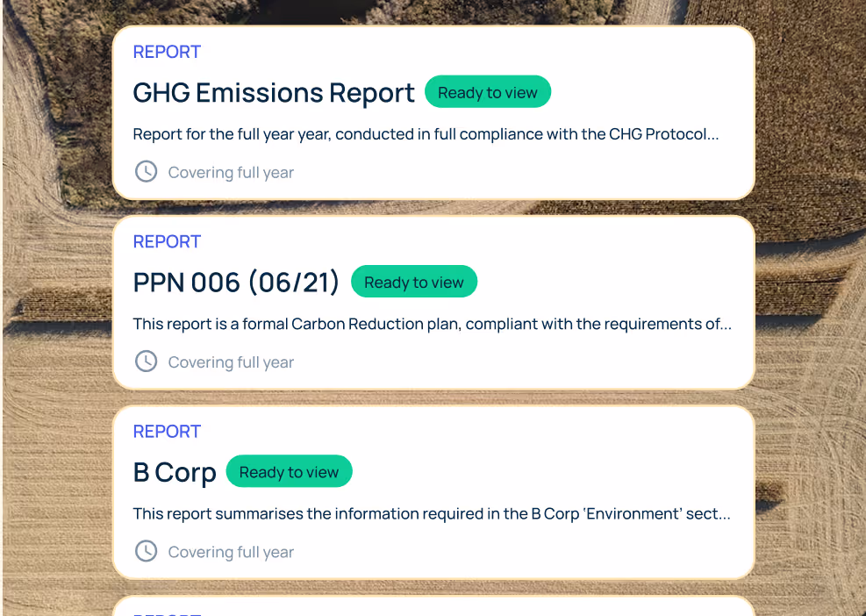This screenshot has width=866, height=616.
Task: Click the partially visible report card at the bottom
Action: point(433,608)
